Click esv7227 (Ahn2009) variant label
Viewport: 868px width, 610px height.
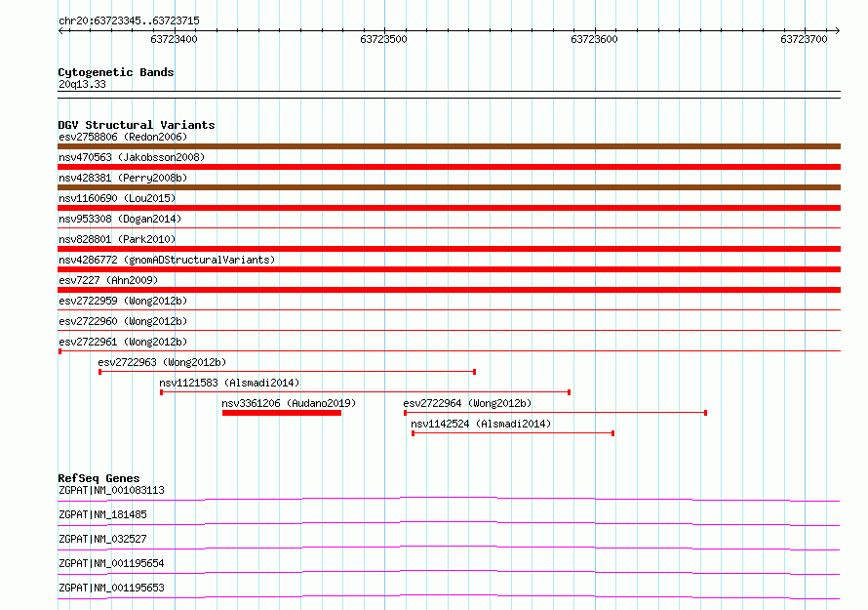point(108,280)
